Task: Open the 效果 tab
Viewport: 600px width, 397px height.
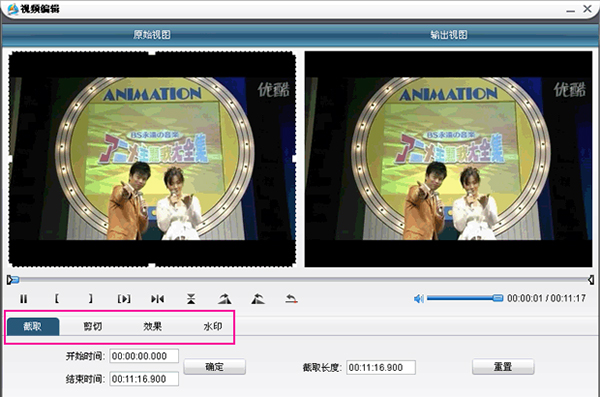Action: (153, 326)
